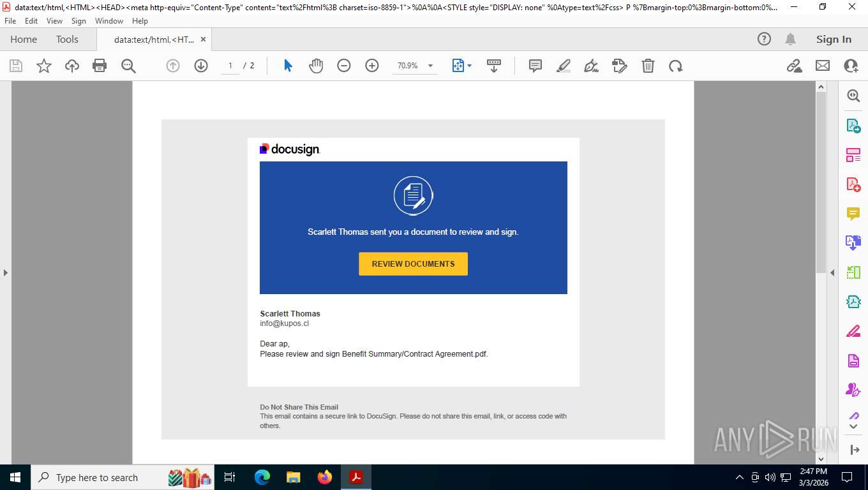Viewport: 868px width, 490px height.
Task: Rotate the page with rotate icon
Action: [676, 66]
